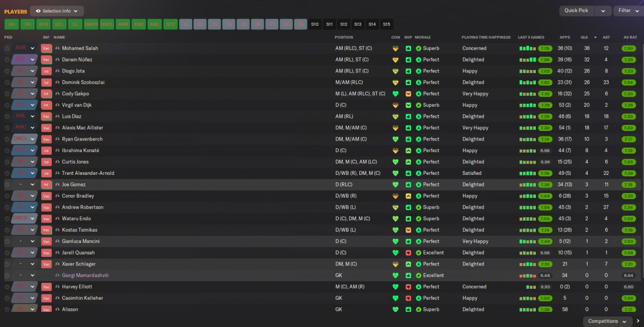This screenshot has width=644, height=327.
Task: Click Gianluca Mancini's sharpness icon
Action: pos(409,241)
